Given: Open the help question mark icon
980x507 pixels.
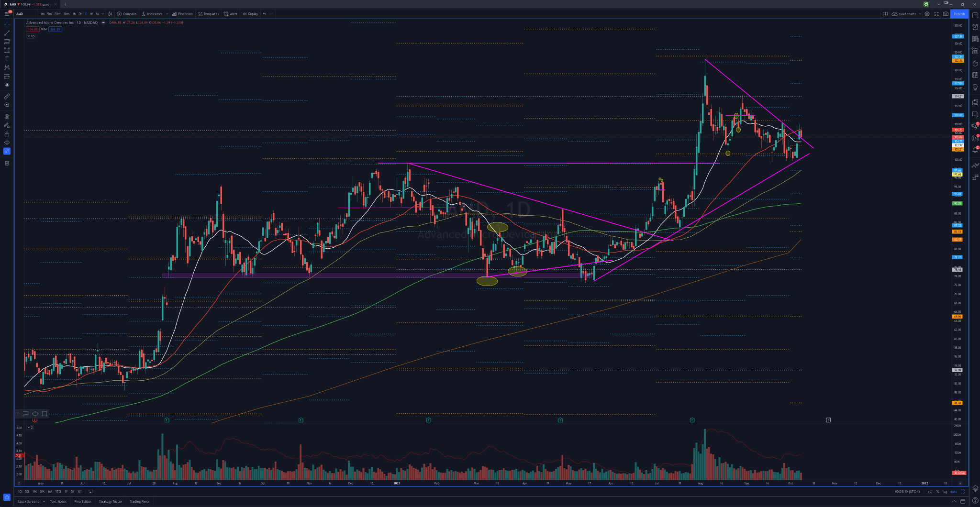Looking at the screenshot, I should coord(975,500).
